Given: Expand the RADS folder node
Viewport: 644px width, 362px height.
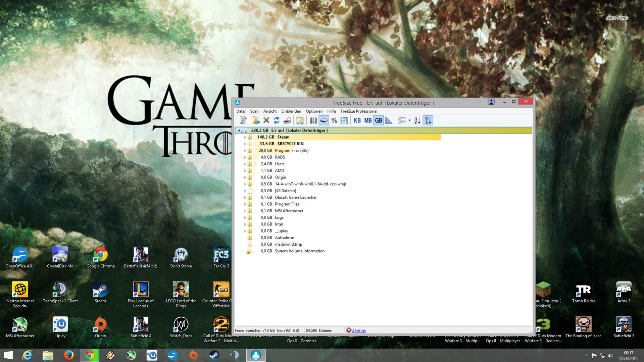Looking at the screenshot, I should (245, 157).
